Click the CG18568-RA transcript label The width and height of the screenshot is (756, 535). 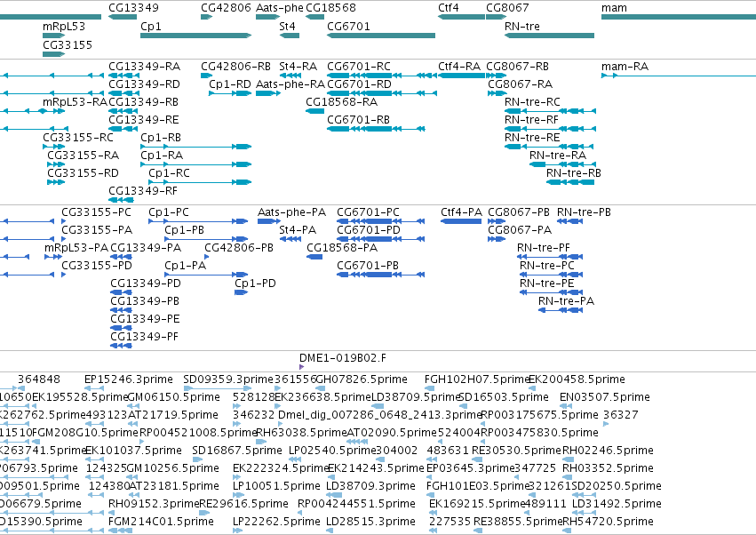coord(342,102)
